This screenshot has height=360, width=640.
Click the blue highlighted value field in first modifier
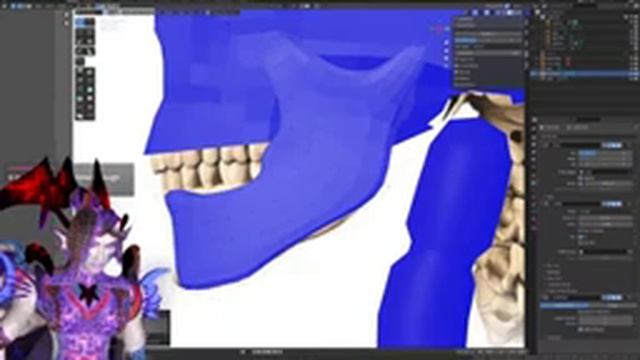tap(605, 153)
